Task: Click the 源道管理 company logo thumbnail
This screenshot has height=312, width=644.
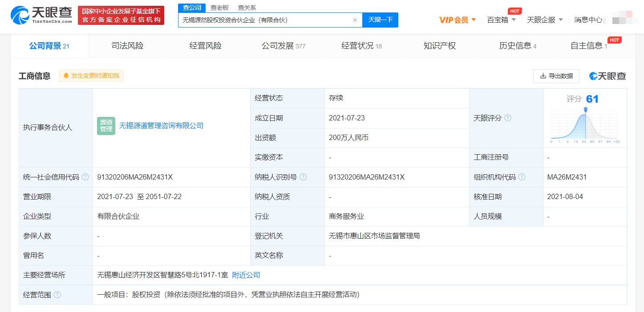Action: [x=105, y=125]
